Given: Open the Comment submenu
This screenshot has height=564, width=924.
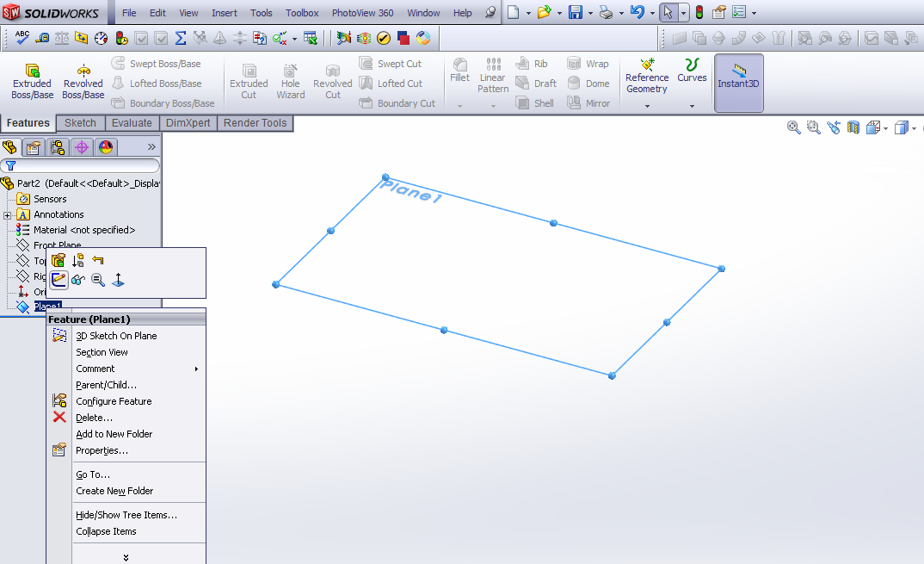Looking at the screenshot, I should pos(138,369).
